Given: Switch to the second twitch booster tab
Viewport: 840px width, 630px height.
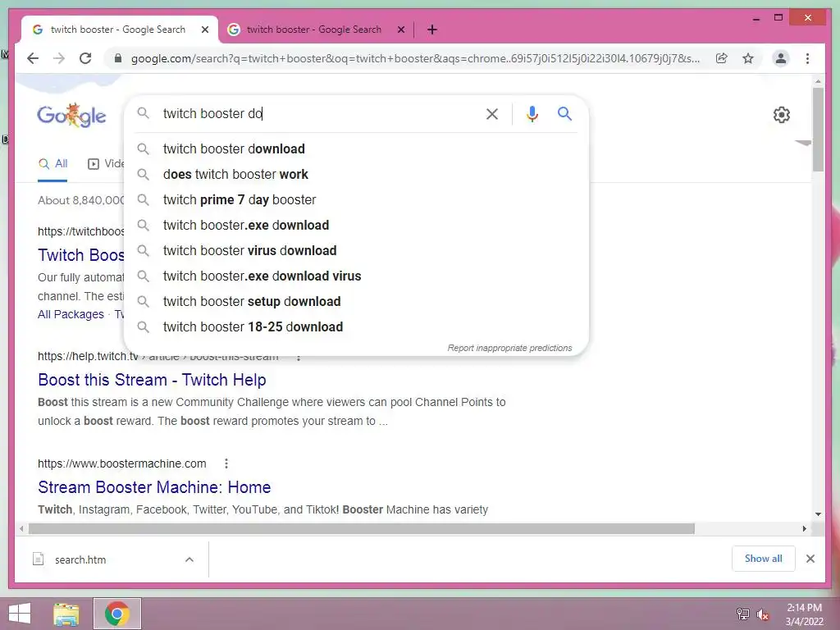Looking at the screenshot, I should coord(314,30).
